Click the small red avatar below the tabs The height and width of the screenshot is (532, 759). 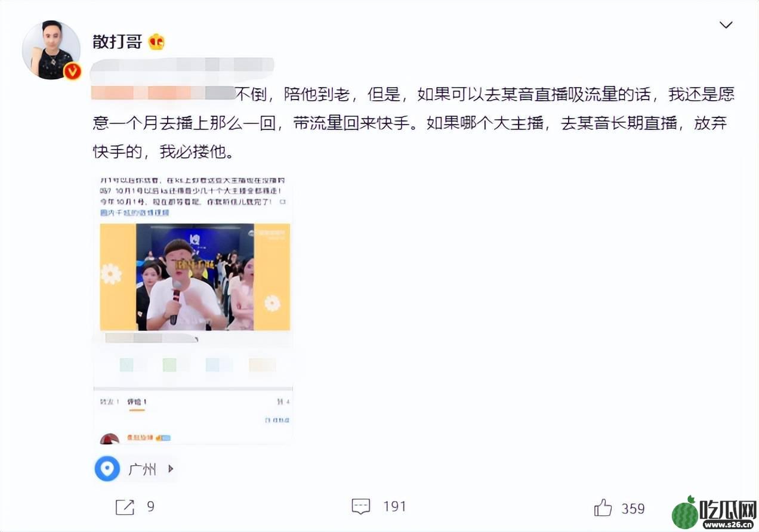pos(109,438)
